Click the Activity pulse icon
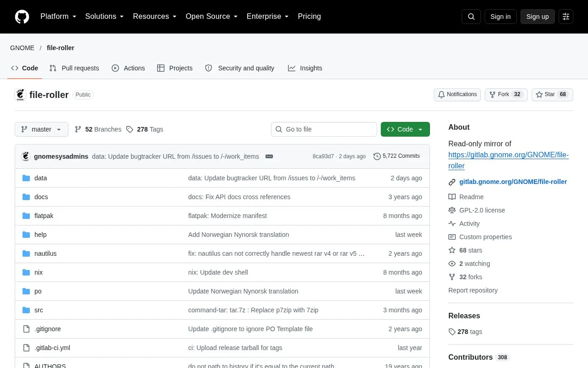Screen dimensions: 588x368 [x=452, y=224]
